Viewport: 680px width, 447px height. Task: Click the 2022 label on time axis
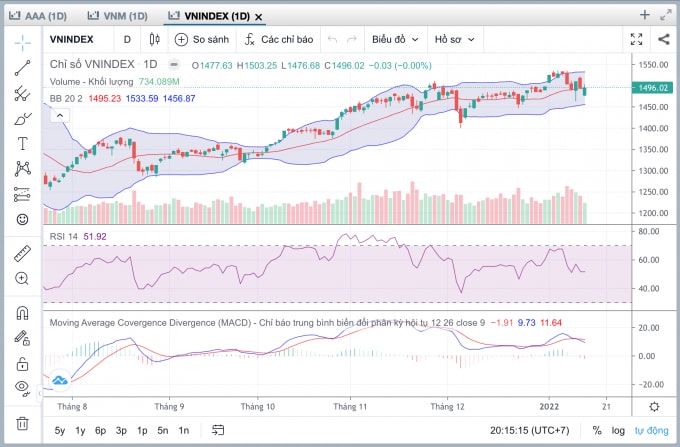point(549,406)
